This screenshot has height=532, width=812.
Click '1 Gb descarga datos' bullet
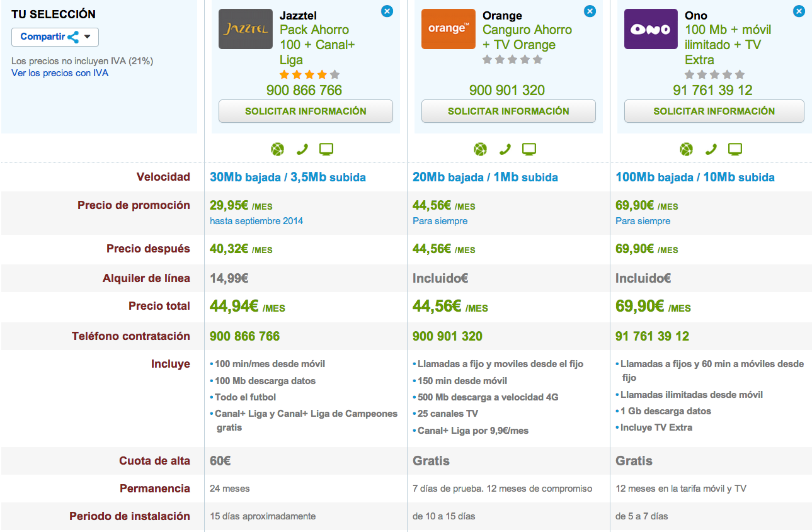[665, 411]
